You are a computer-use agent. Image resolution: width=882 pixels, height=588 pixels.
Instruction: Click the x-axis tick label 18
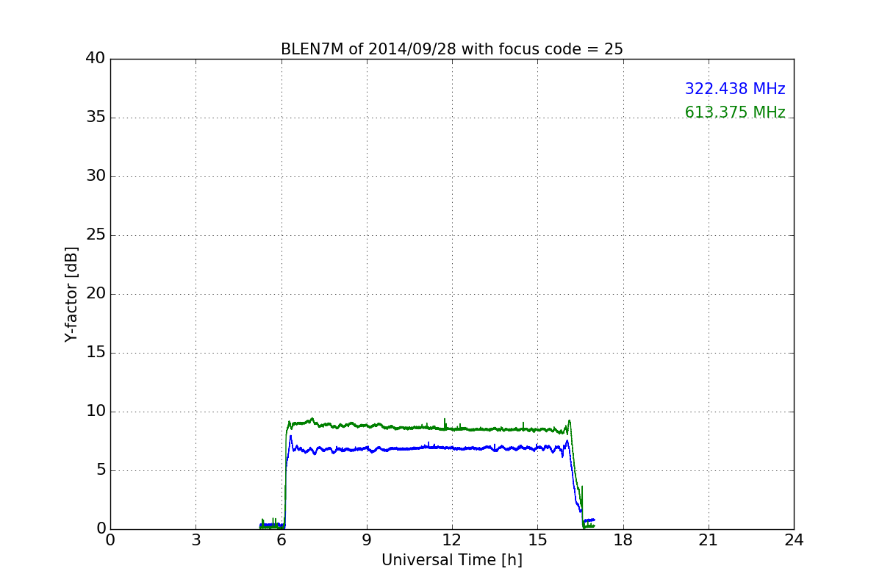point(623,540)
